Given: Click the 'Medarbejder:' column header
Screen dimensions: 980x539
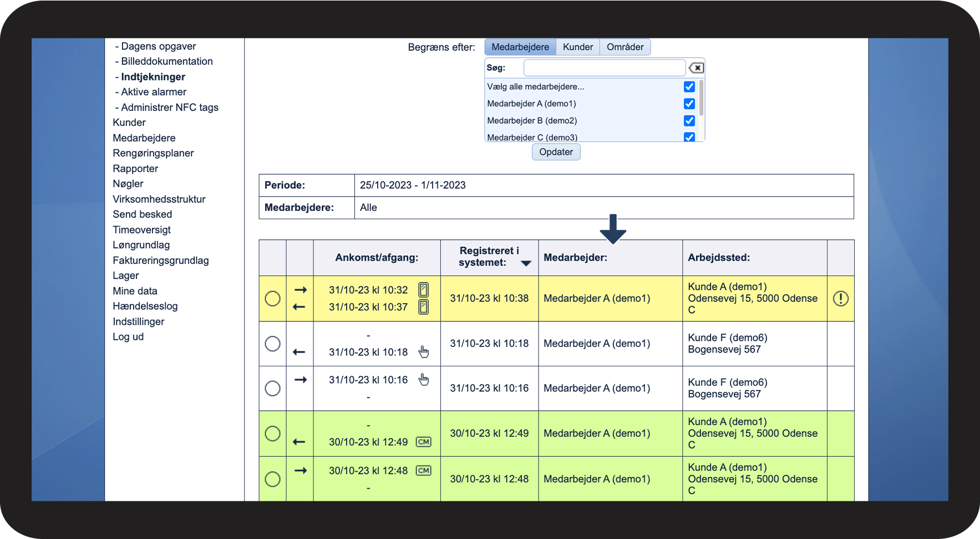Looking at the screenshot, I should coord(610,258).
